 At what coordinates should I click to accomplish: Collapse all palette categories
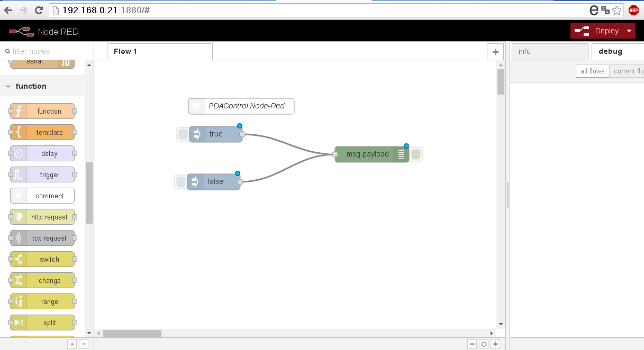click(72, 344)
